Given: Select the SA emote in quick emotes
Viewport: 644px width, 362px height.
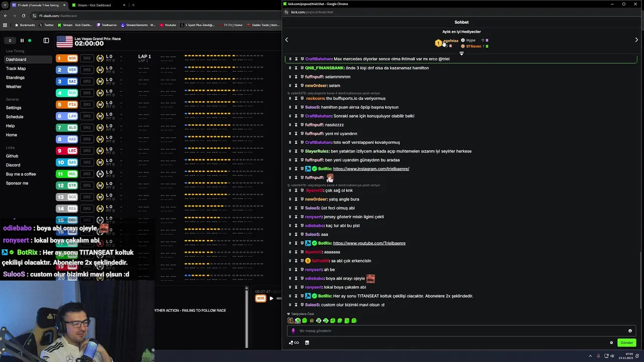Looking at the screenshot, I should click(290, 321).
